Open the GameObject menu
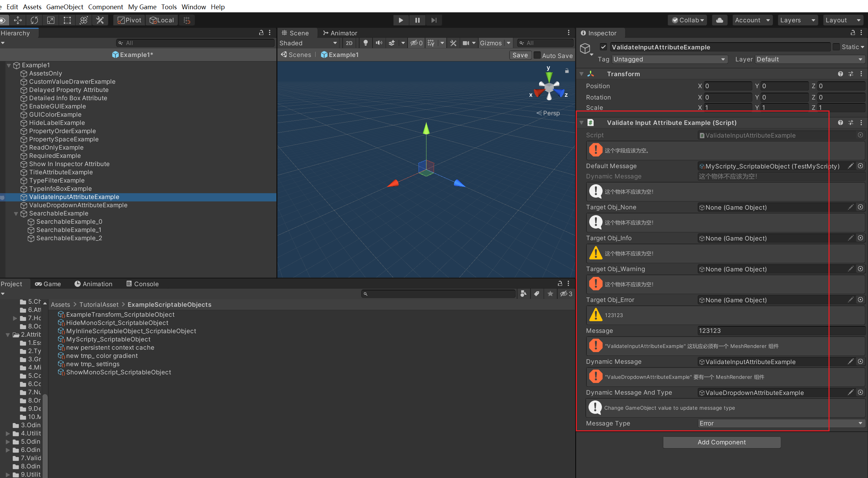Image resolution: width=868 pixels, height=478 pixels. click(65, 7)
